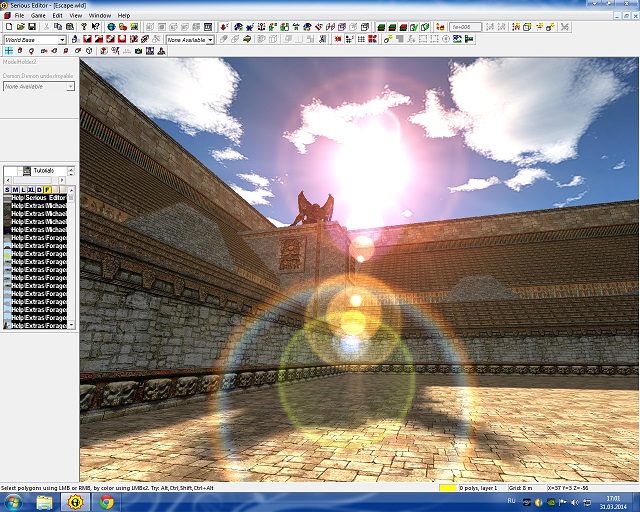Click the RU language indicator

point(511,501)
